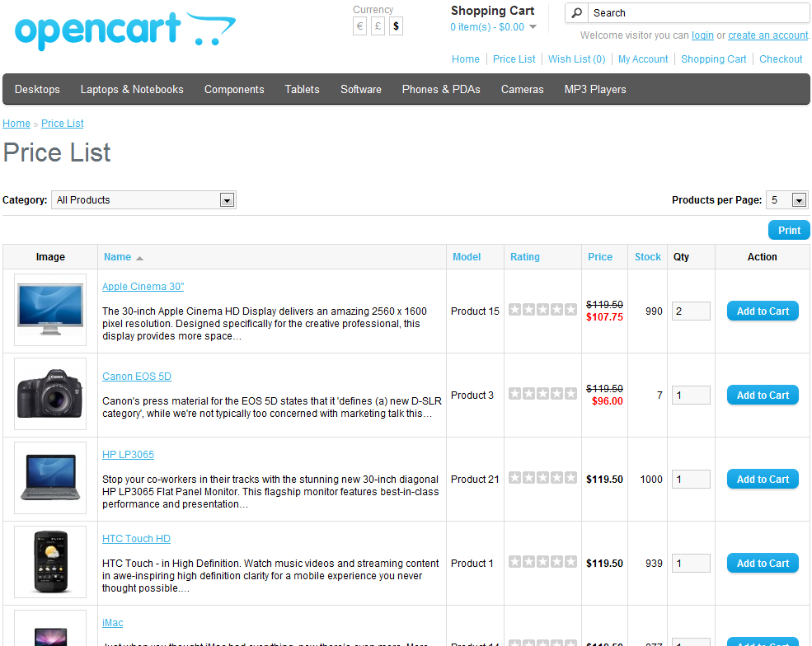Sort by Stock column header

tap(648, 257)
